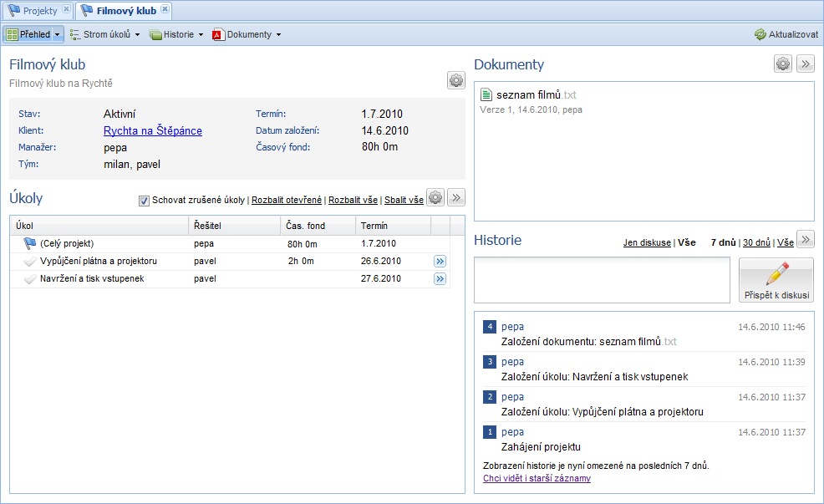This screenshot has height=504, width=824.
Task: Close the Filmový klub tab
Action: [x=165, y=10]
